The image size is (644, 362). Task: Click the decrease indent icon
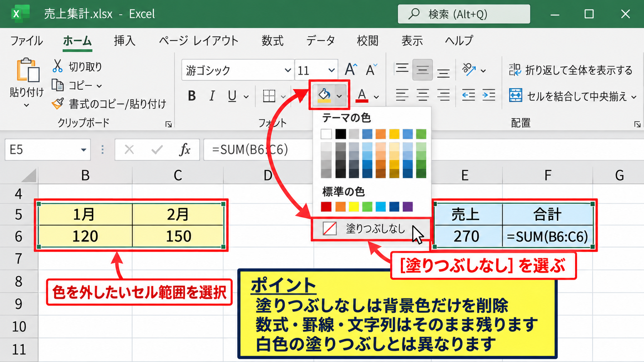[468, 95]
